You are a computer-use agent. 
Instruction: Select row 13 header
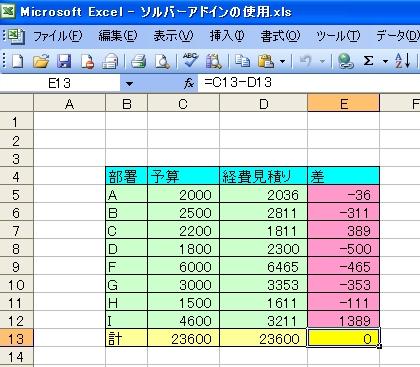click(16, 338)
